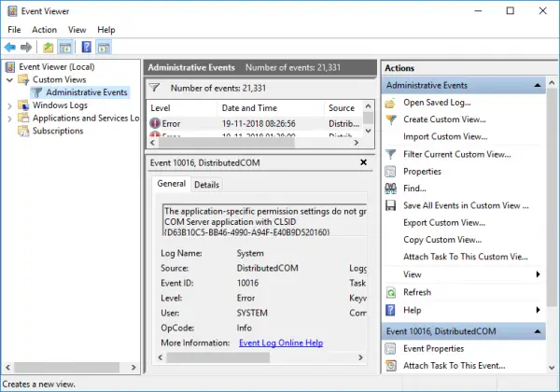The image size is (560, 392).
Task: Click the Event Viewer (Local) root icon
Action: [x=11, y=67]
